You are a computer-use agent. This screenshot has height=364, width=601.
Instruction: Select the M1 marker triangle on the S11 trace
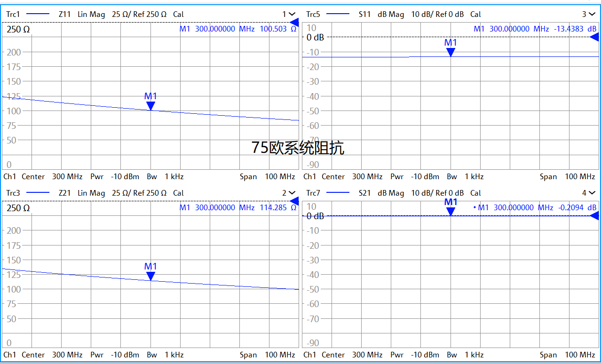tap(451, 52)
